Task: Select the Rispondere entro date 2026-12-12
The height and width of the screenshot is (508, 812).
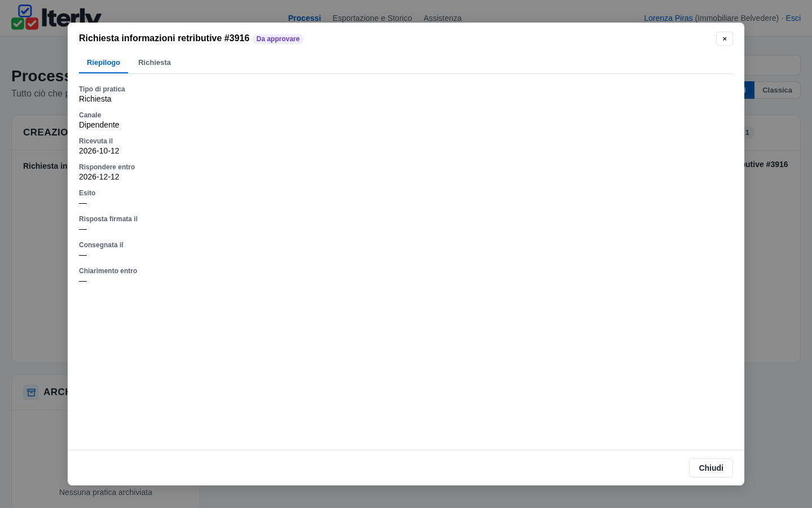Action: coord(99,177)
